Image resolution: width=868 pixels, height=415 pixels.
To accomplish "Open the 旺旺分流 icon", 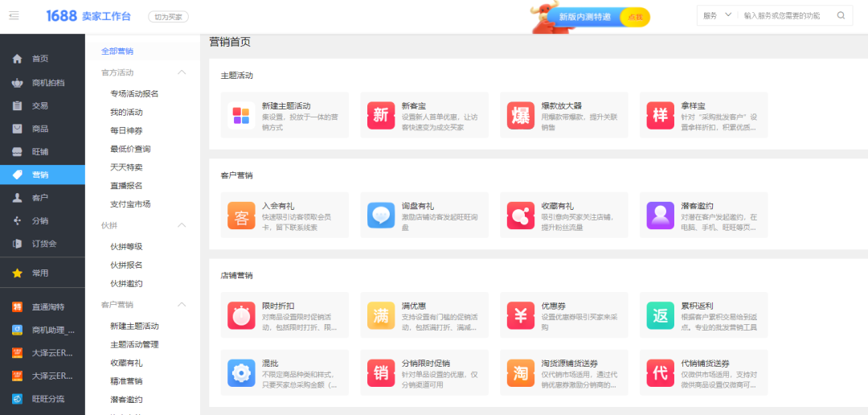I will coord(17,399).
